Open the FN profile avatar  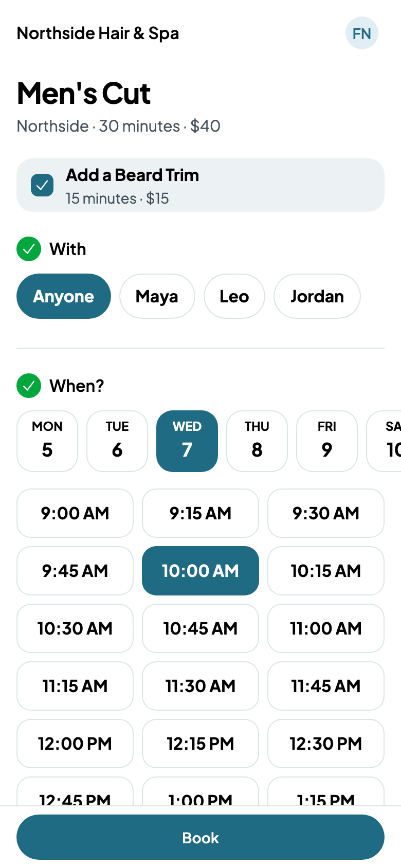tap(362, 33)
